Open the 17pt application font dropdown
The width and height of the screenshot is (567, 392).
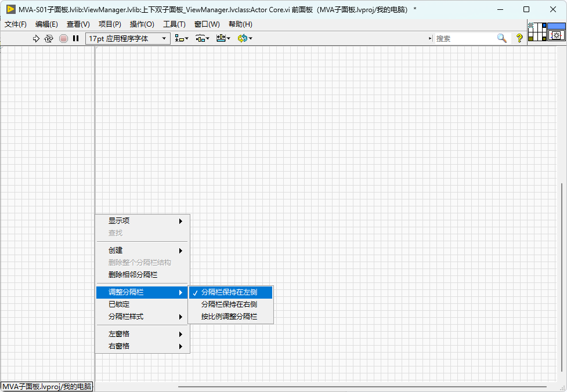point(128,38)
